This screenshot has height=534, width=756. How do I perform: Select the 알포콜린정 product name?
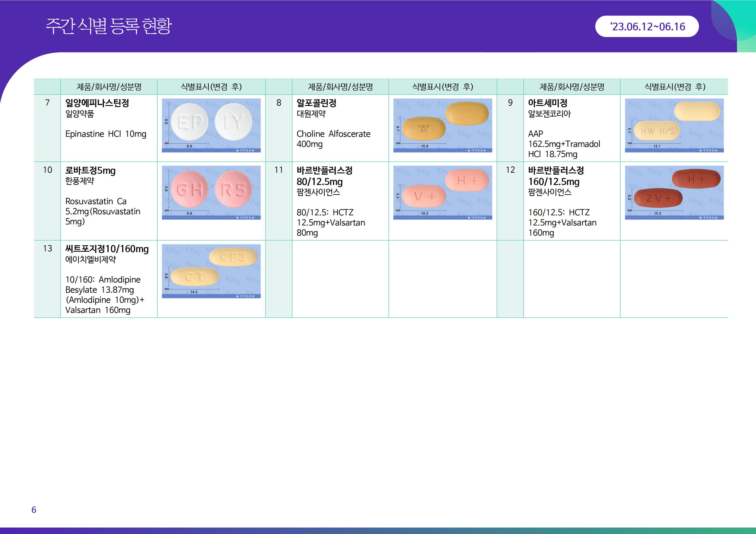point(316,103)
